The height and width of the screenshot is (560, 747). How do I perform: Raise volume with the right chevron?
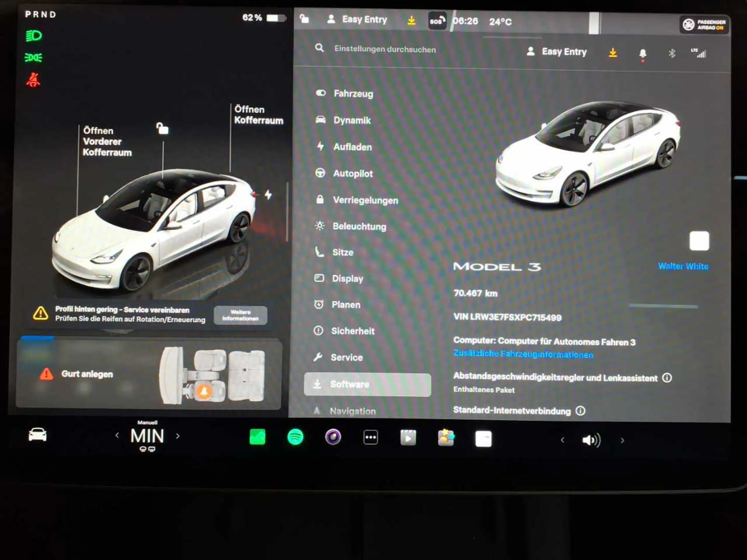pos(622,440)
